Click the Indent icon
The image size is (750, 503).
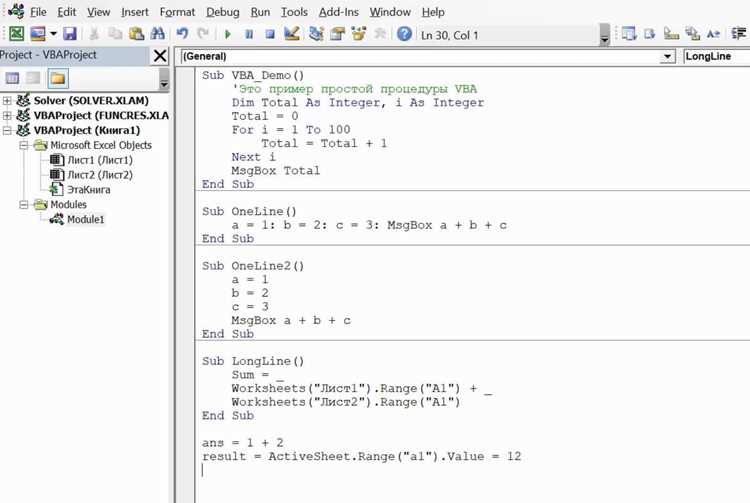coord(739,34)
